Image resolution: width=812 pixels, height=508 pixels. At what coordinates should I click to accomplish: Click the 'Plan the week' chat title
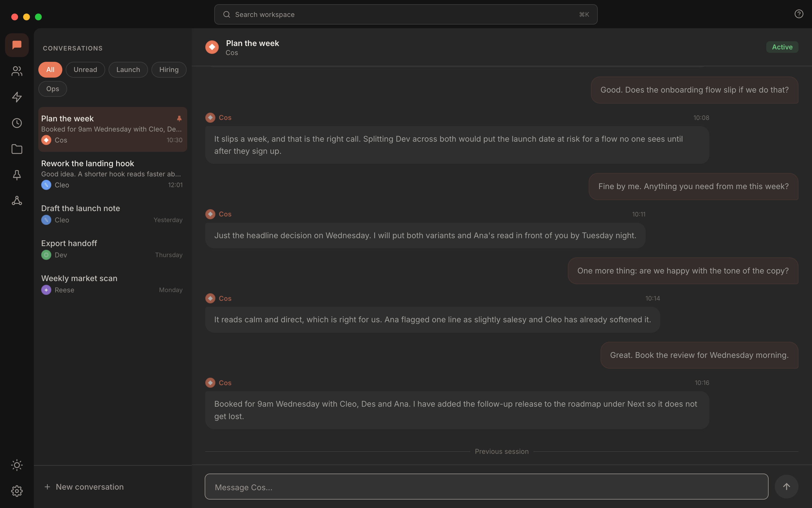click(252, 43)
